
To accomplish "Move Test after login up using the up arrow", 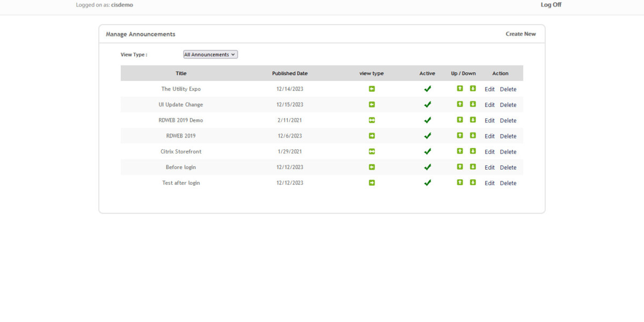I will 460,182.
